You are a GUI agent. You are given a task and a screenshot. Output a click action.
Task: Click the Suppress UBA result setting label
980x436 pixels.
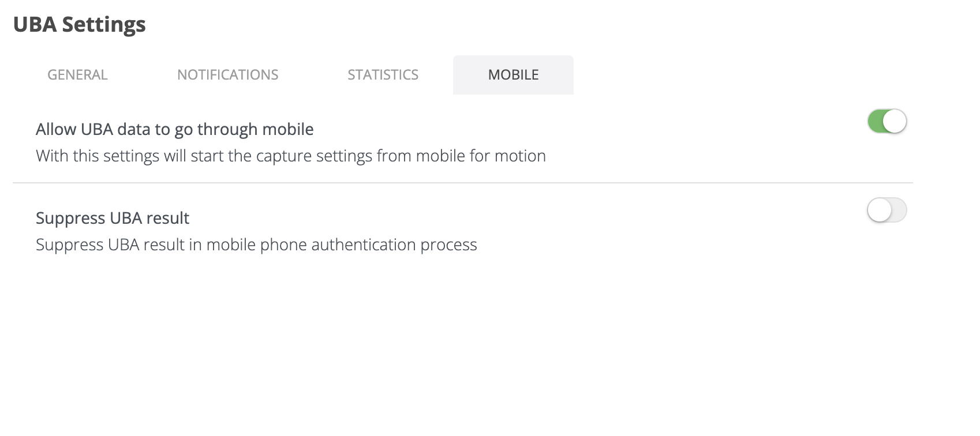112,218
